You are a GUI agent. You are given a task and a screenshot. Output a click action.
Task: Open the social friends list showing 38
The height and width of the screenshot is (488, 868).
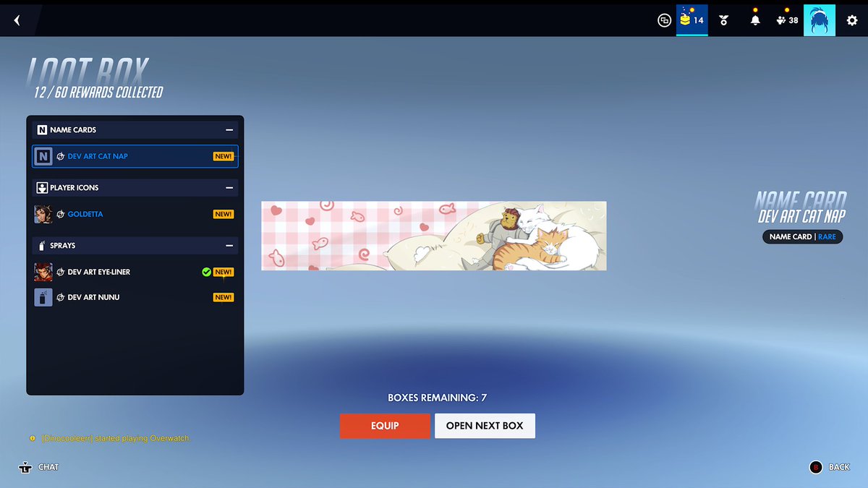coord(787,20)
